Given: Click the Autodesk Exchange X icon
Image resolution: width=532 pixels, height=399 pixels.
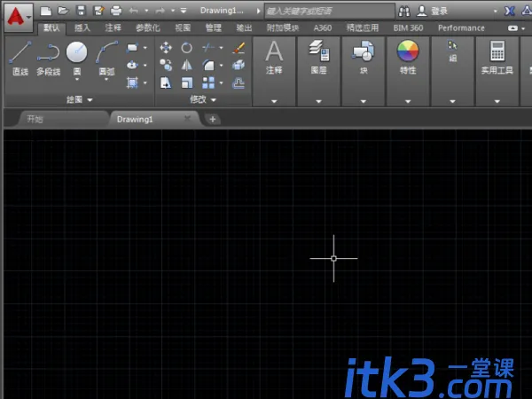Looking at the screenshot, I should coord(509,12).
